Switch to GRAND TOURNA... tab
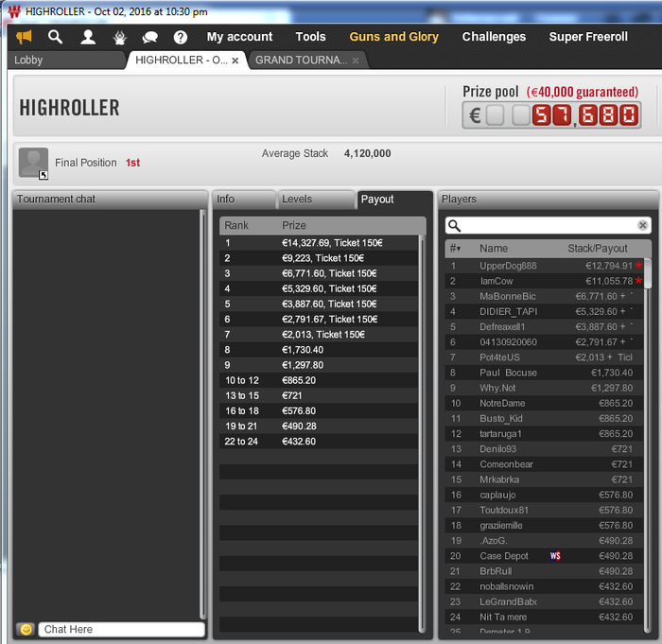The width and height of the screenshot is (662, 644). (x=307, y=60)
